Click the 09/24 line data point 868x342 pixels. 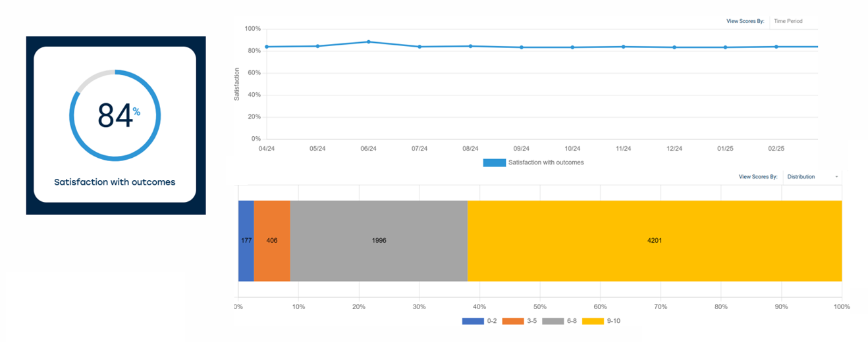click(522, 47)
